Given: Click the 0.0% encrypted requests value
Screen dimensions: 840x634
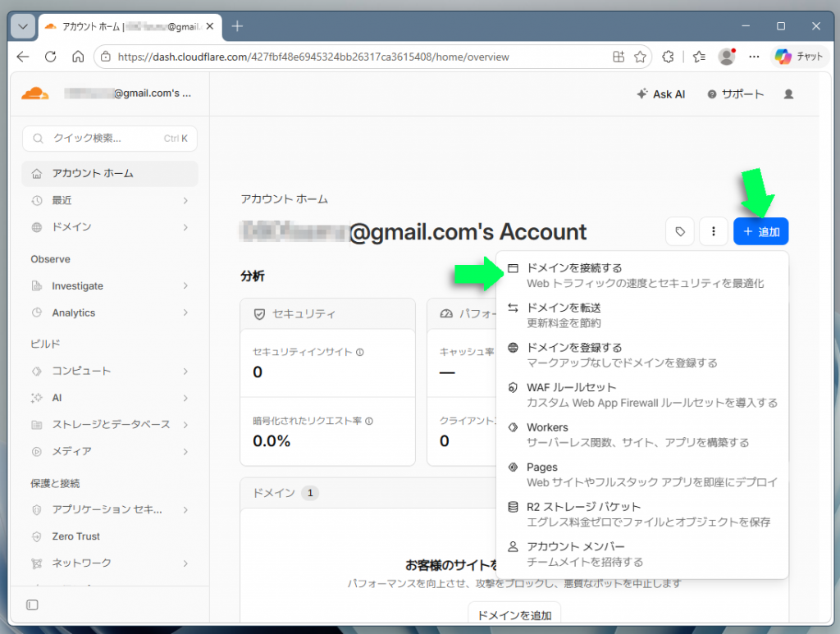Looking at the screenshot, I should [272, 441].
